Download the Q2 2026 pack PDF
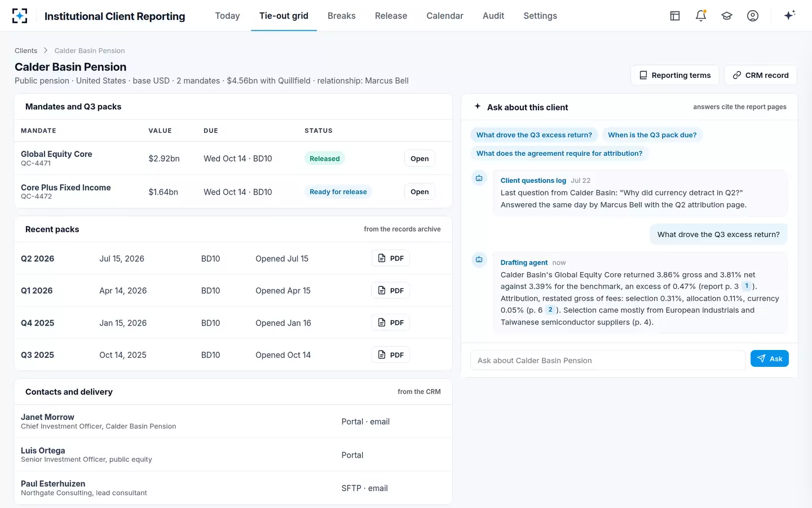Viewport: 812px width, 508px height. pyautogui.click(x=391, y=259)
